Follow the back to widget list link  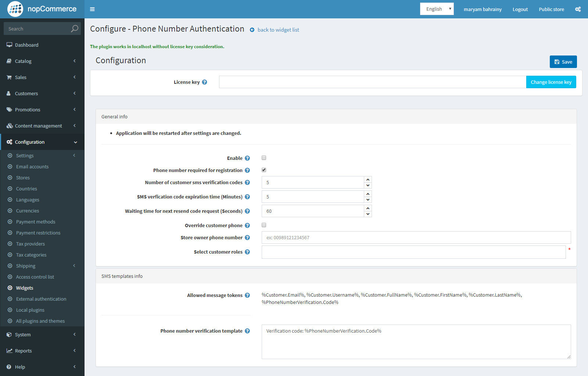(x=278, y=30)
